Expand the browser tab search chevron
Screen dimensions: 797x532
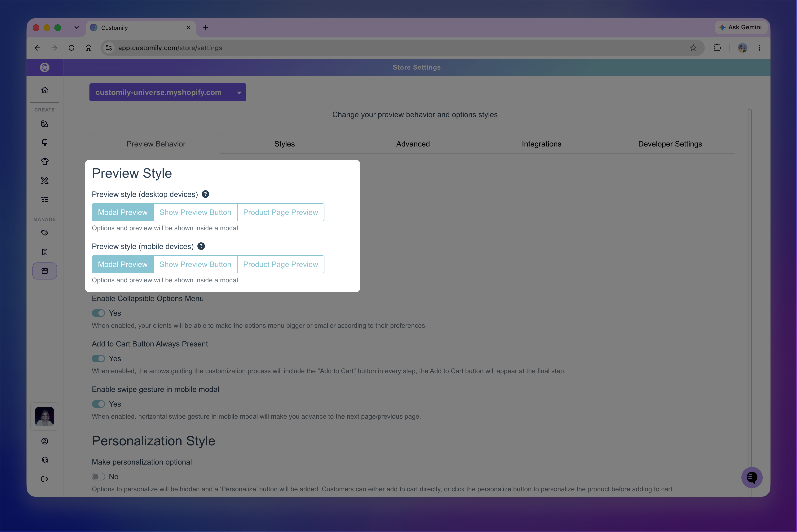coord(77,27)
